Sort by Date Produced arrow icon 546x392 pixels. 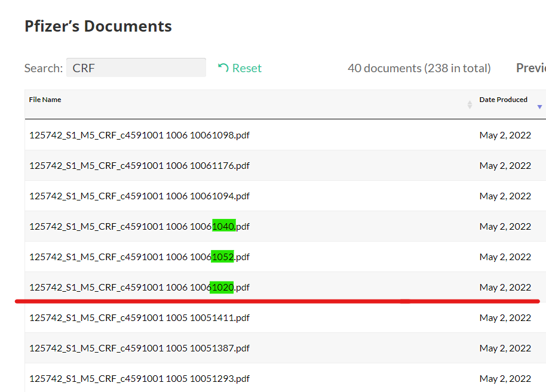click(x=539, y=107)
